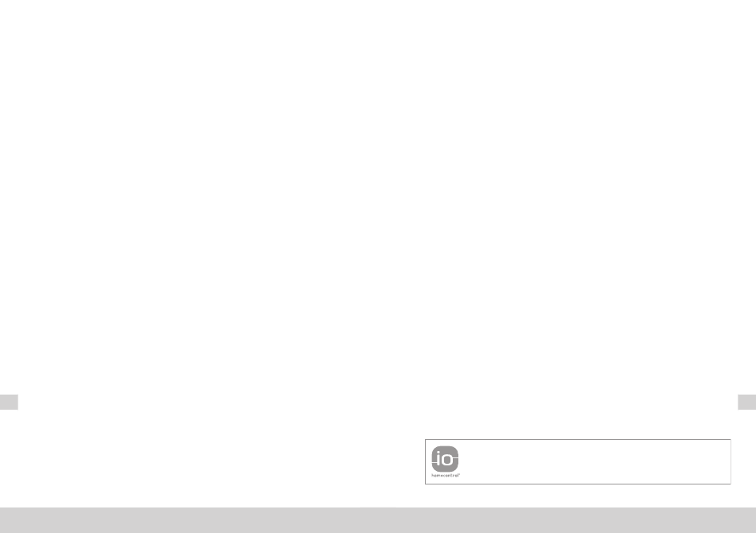Click the left half of gray footer bar
Image resolution: width=756 pixels, height=533 pixels.
(x=189, y=520)
